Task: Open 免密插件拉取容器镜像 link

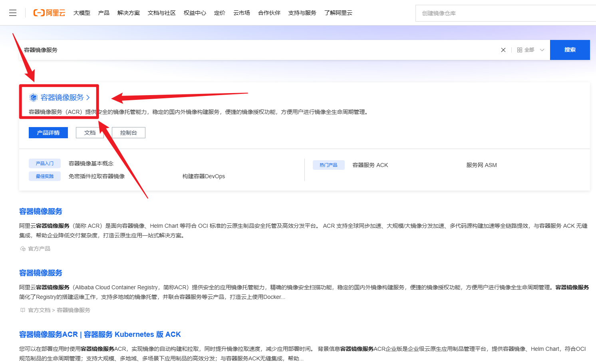Action: (x=97, y=176)
